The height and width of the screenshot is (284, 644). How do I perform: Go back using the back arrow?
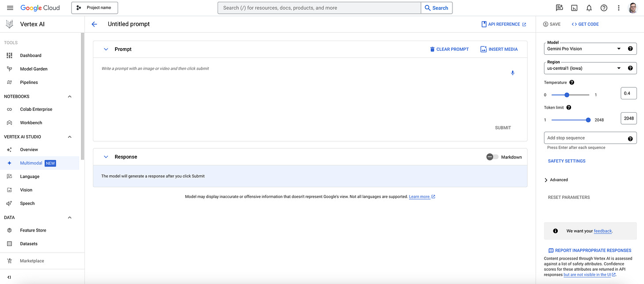(x=94, y=24)
